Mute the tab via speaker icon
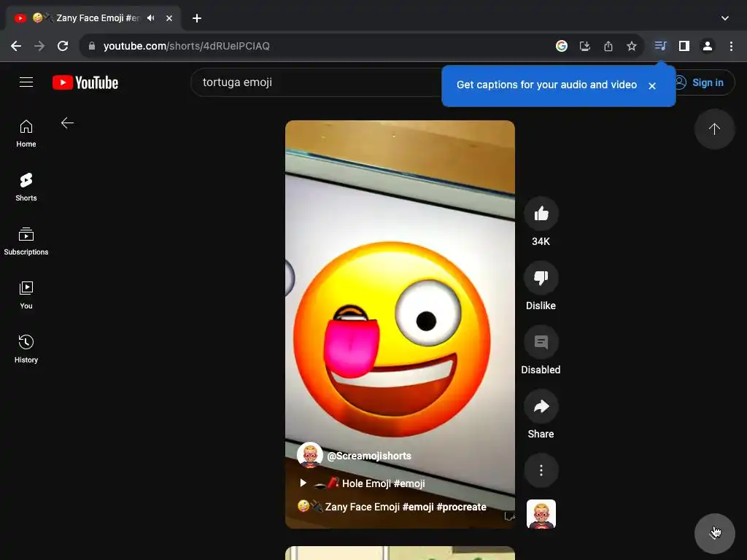The image size is (747, 560). click(x=151, y=18)
